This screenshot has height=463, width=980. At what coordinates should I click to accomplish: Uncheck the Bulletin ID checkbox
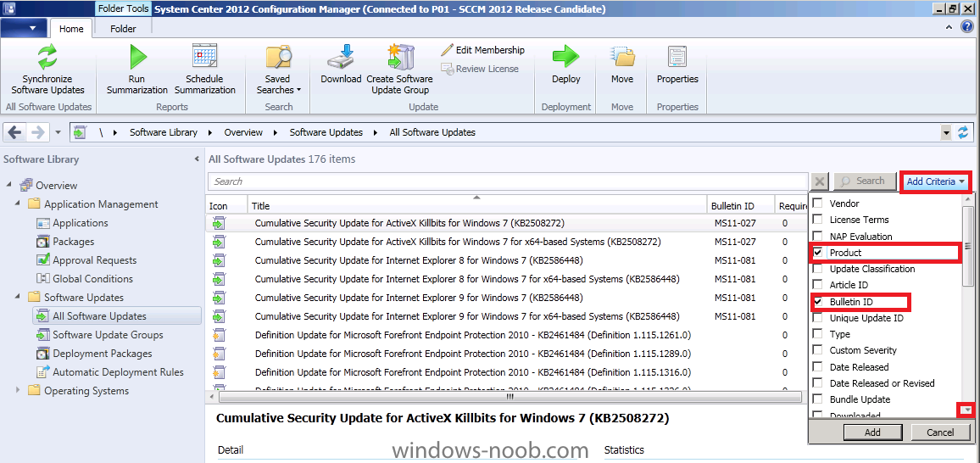tap(817, 302)
